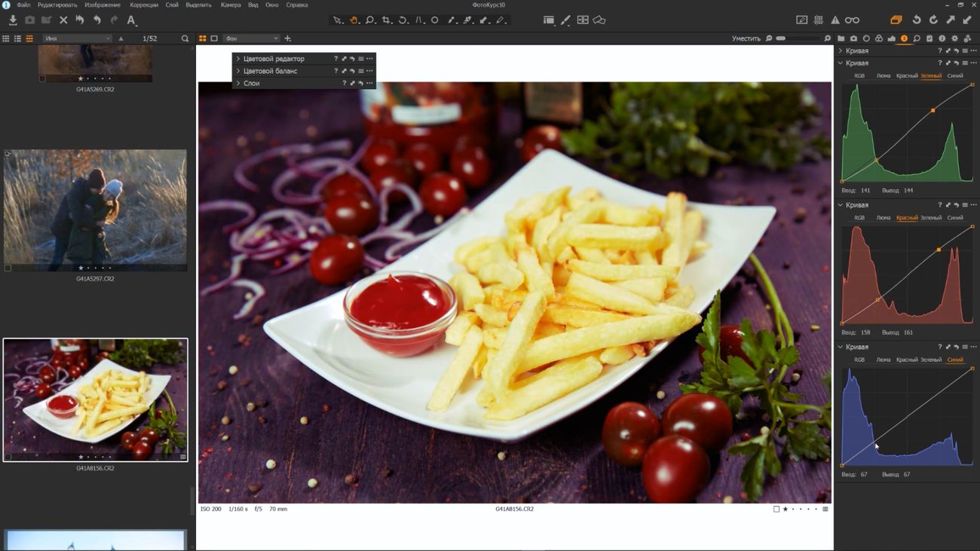Screen dimensions: 980x551
Task: Click the orange upper point on green curve
Action: [x=933, y=111]
